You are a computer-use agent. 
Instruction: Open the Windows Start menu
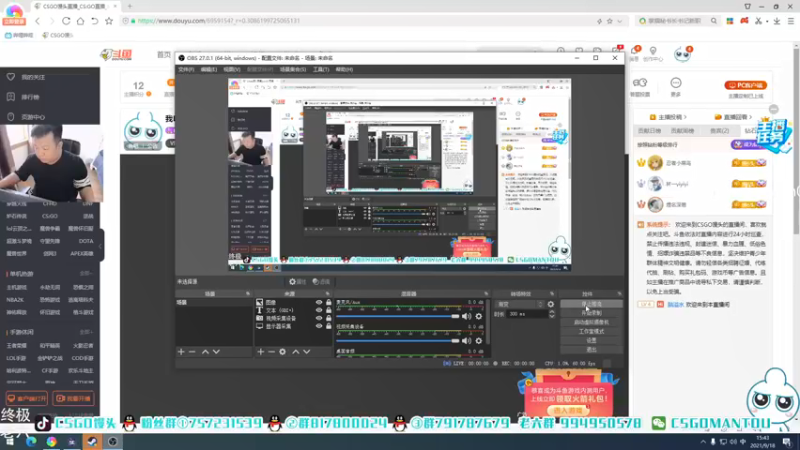tap(10, 442)
